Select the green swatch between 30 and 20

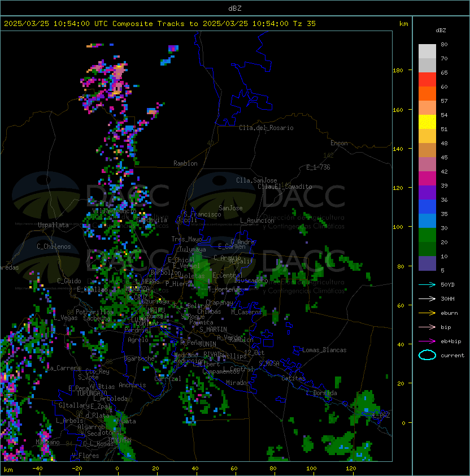[x=427, y=235]
